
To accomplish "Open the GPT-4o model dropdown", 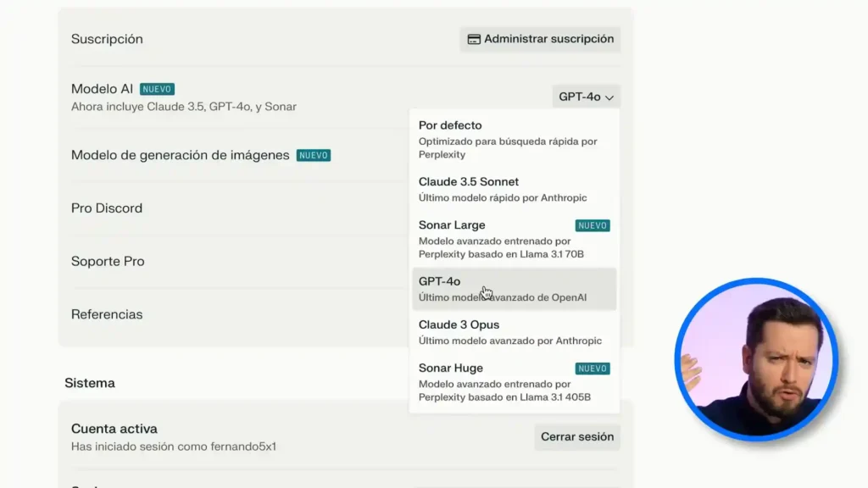I will coord(586,97).
